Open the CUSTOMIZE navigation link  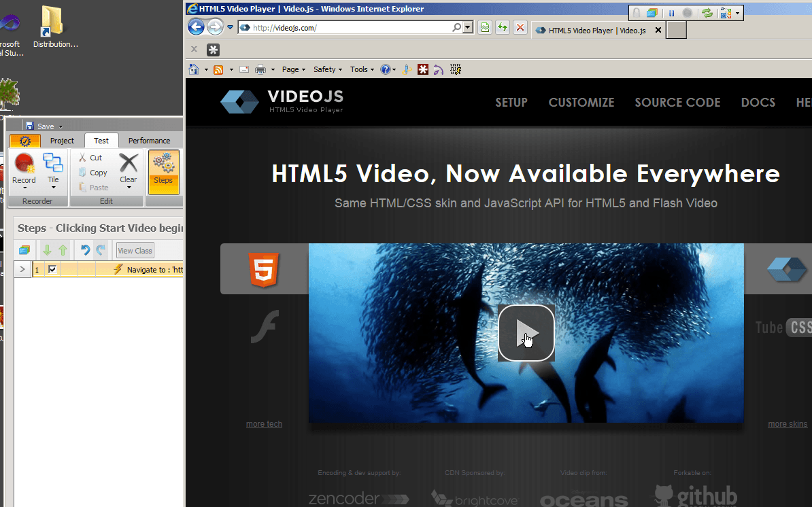pyautogui.click(x=581, y=103)
